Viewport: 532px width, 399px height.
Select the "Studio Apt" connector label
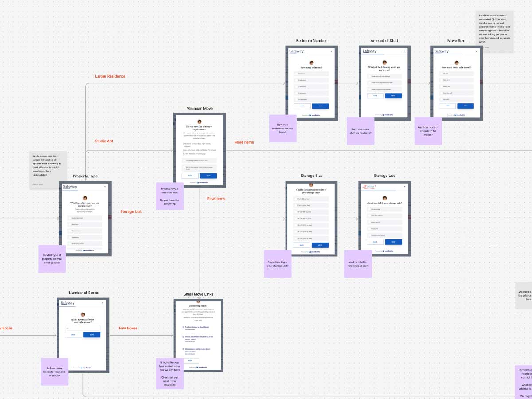(x=104, y=141)
